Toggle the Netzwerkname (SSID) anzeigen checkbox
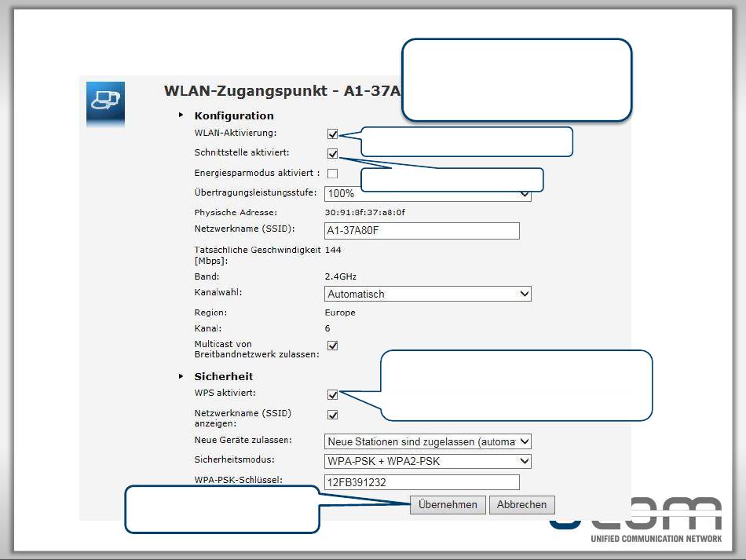The height and width of the screenshot is (560, 746). [333, 415]
